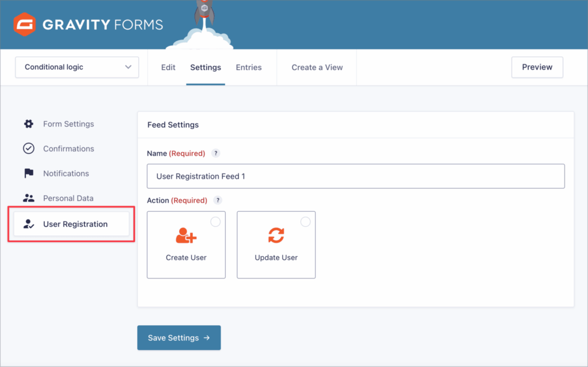Open help tooltip next to Action label
The height and width of the screenshot is (367, 588).
click(x=218, y=200)
